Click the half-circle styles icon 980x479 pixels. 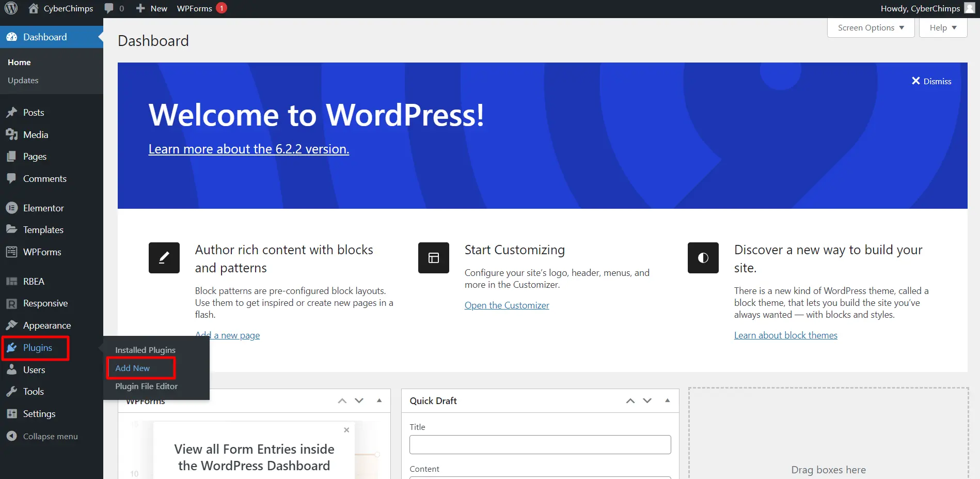pyautogui.click(x=703, y=258)
